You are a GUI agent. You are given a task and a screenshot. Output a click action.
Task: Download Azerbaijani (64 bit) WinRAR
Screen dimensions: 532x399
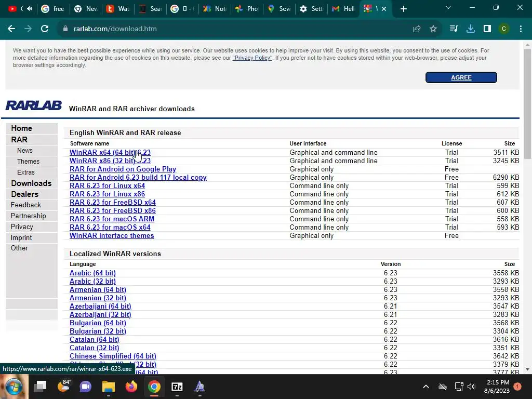(100, 306)
